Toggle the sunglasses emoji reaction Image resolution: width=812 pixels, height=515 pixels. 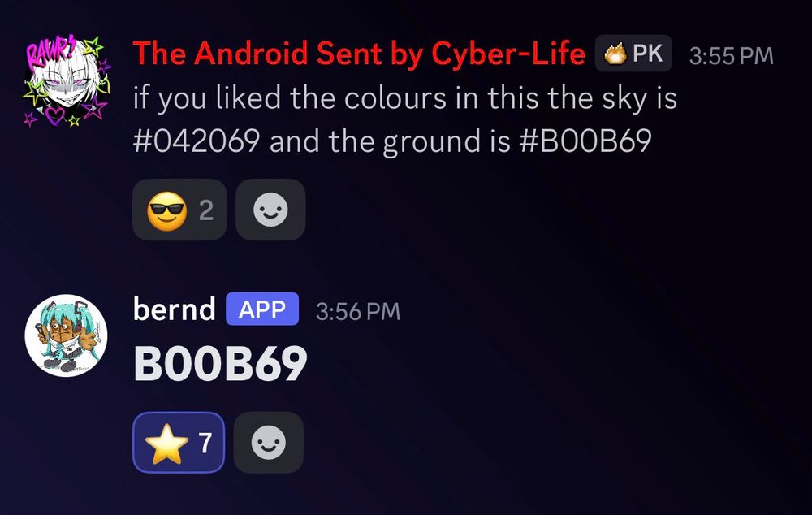(x=179, y=210)
